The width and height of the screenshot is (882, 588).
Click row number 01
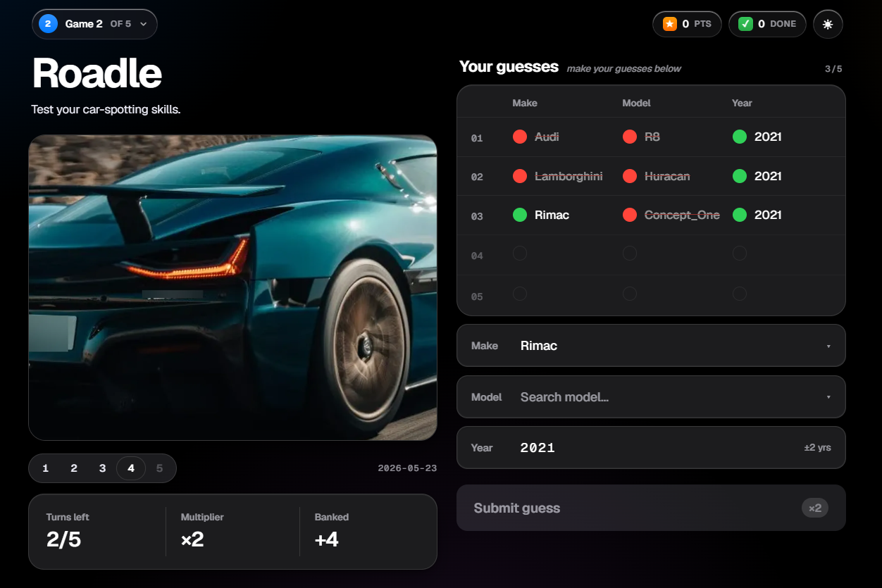pyautogui.click(x=477, y=138)
